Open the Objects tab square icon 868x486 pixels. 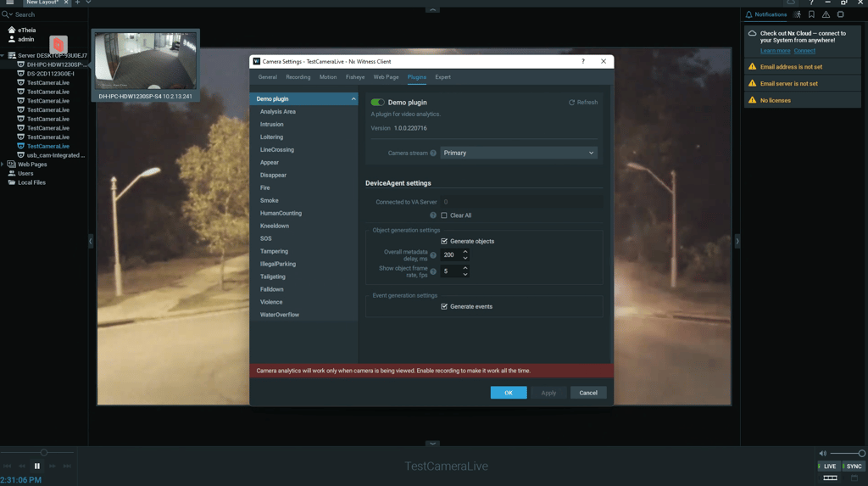point(841,14)
